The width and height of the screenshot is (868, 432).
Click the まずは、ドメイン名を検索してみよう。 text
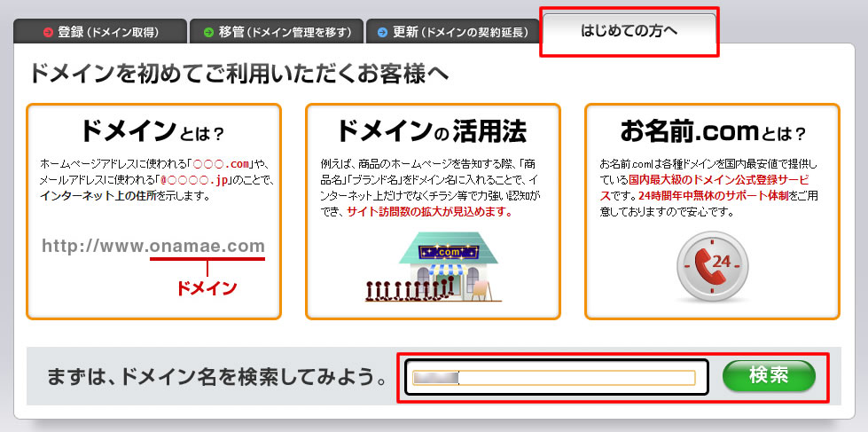click(216, 378)
